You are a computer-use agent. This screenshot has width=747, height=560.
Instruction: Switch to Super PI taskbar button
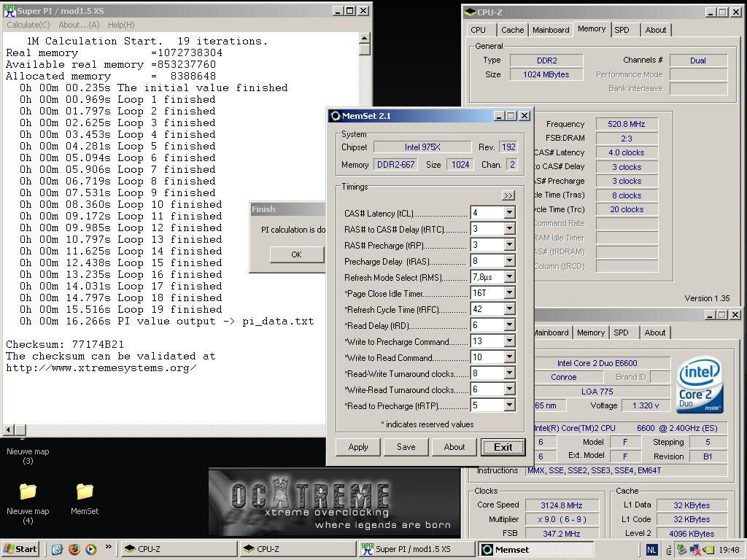click(417, 549)
